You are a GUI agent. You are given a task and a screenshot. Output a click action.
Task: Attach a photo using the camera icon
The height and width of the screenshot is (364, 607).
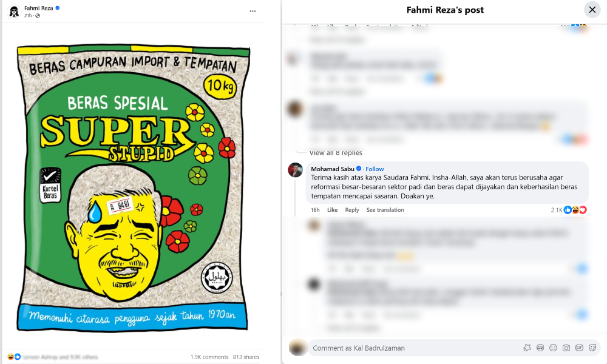[x=566, y=348]
